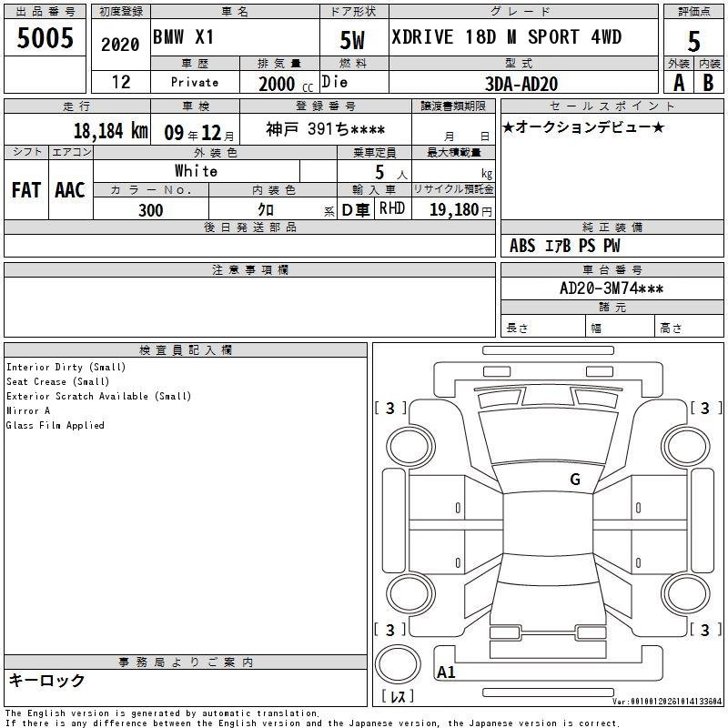Click the exterior grade A

tap(679, 83)
